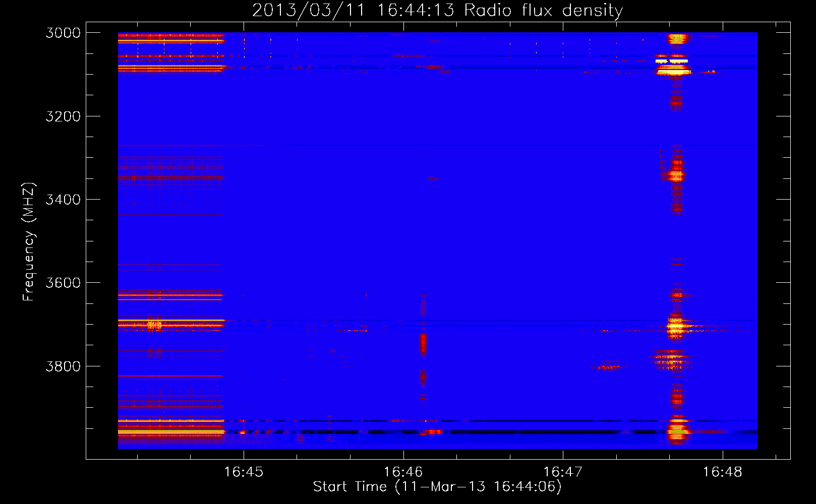Click the 3600 frequency tick label
Image resolution: width=816 pixels, height=504 pixels.
(63, 283)
